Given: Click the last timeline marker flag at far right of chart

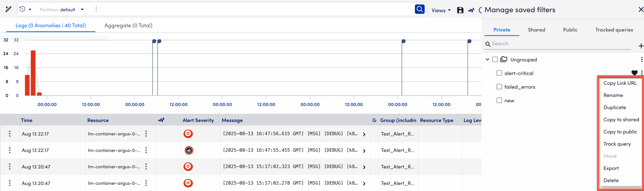Looking at the screenshot, I should point(469,41).
